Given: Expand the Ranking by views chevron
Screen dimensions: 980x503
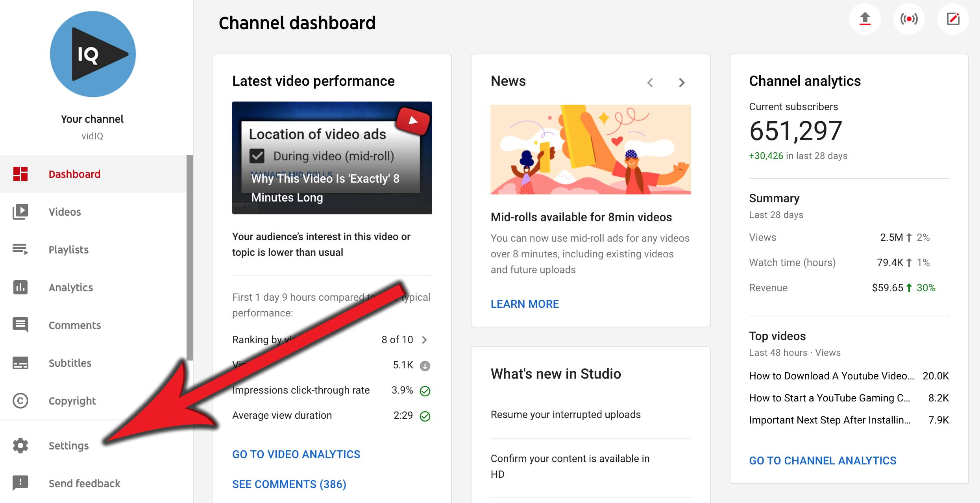Looking at the screenshot, I should (x=424, y=340).
